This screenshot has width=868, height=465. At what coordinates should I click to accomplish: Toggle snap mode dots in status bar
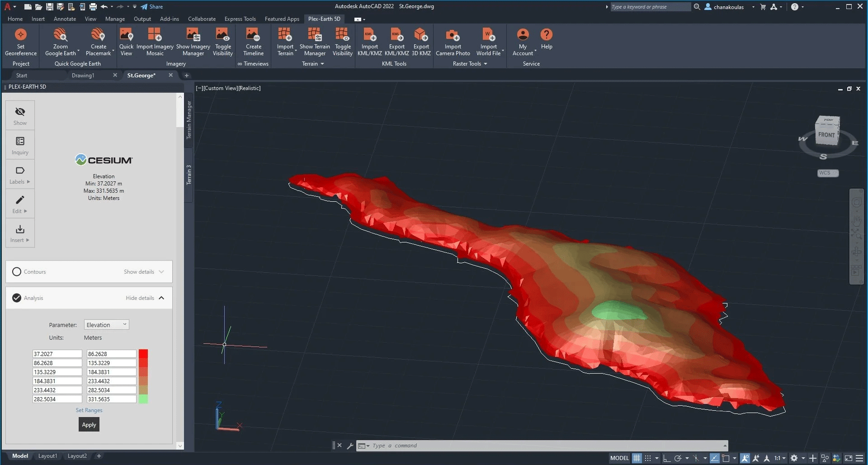[648, 458]
